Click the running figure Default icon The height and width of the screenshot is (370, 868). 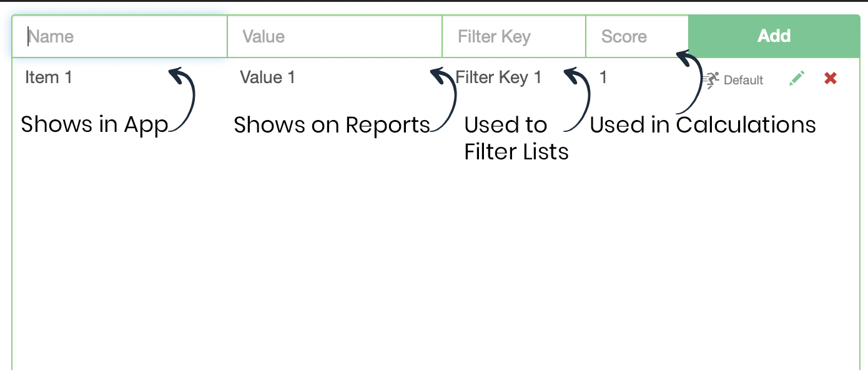(x=711, y=79)
